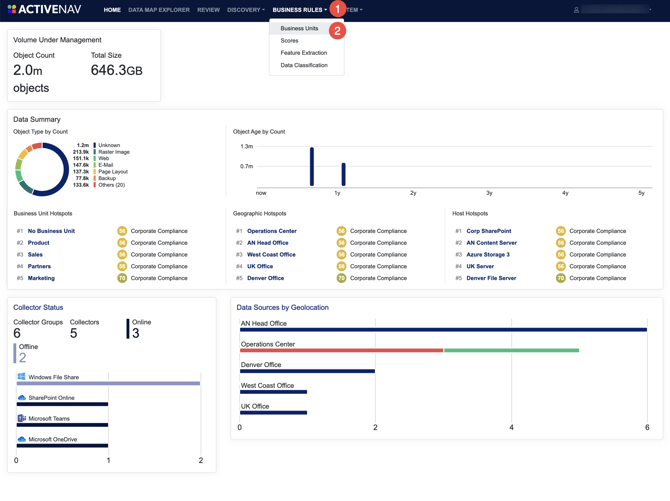Open AN Head Office hotspot link
The image size is (670, 501).
(x=267, y=242)
